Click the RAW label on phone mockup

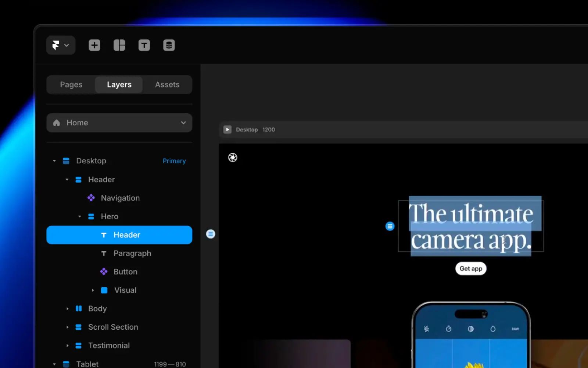pyautogui.click(x=515, y=329)
